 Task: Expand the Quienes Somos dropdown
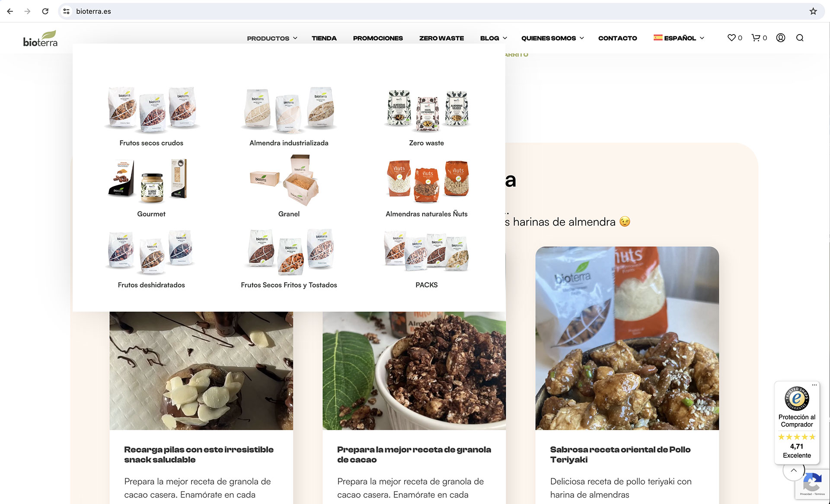click(552, 38)
